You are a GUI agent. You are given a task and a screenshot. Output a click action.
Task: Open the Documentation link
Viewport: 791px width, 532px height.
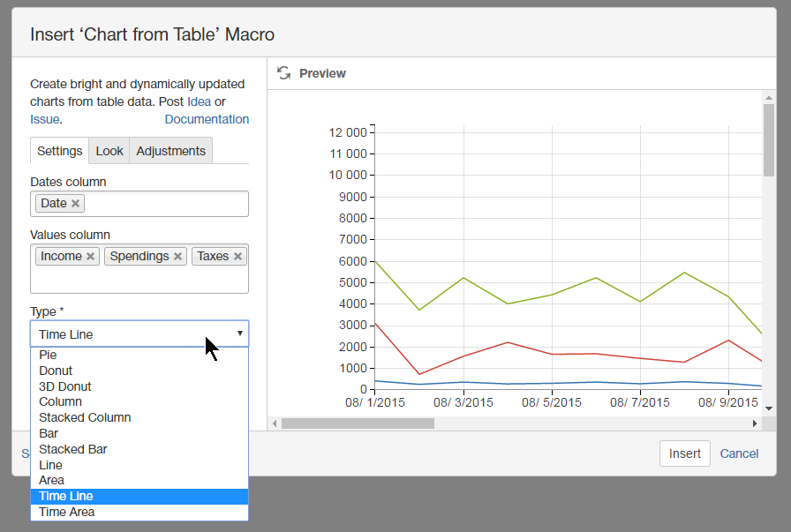pyautogui.click(x=207, y=118)
